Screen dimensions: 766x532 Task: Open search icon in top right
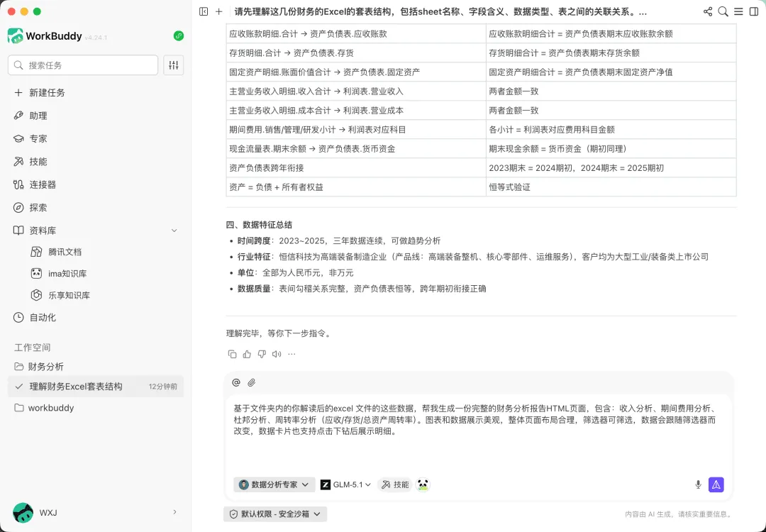[723, 12]
